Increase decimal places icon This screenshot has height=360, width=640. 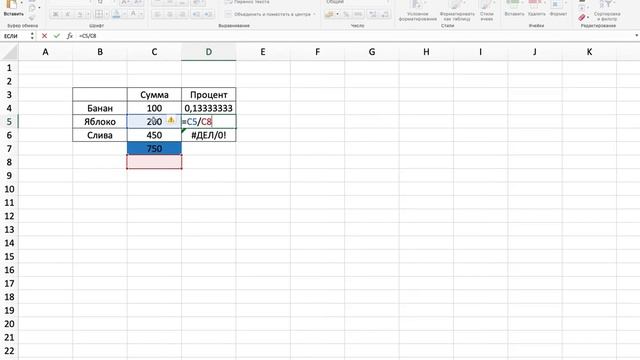click(373, 14)
